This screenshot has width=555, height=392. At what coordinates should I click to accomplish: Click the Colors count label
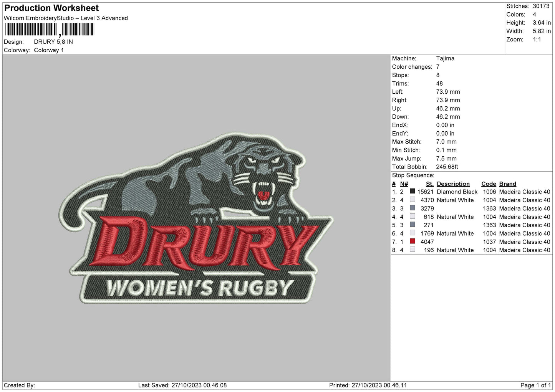tap(516, 15)
